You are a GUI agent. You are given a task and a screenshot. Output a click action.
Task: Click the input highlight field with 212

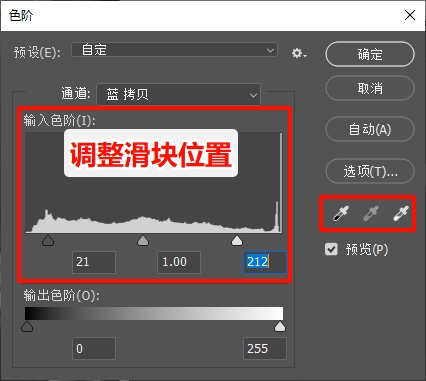265,262
